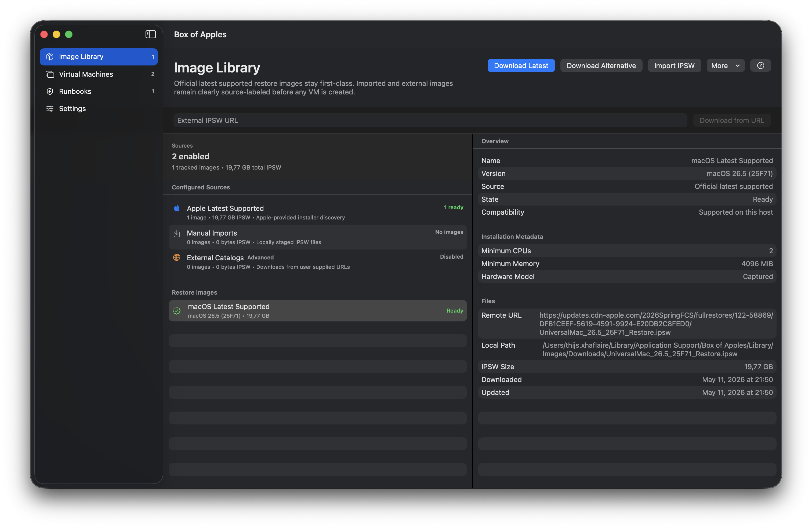Viewport: 812px width, 528px height.
Task: Open the Runbooks section
Action: 99,91
